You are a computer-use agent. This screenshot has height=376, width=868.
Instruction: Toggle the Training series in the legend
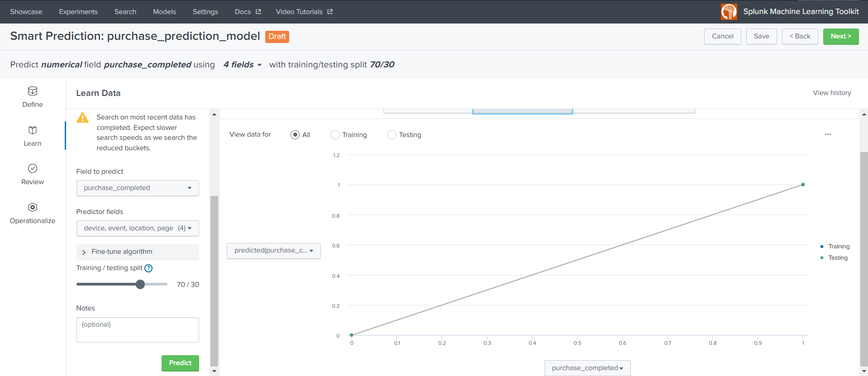click(835, 247)
